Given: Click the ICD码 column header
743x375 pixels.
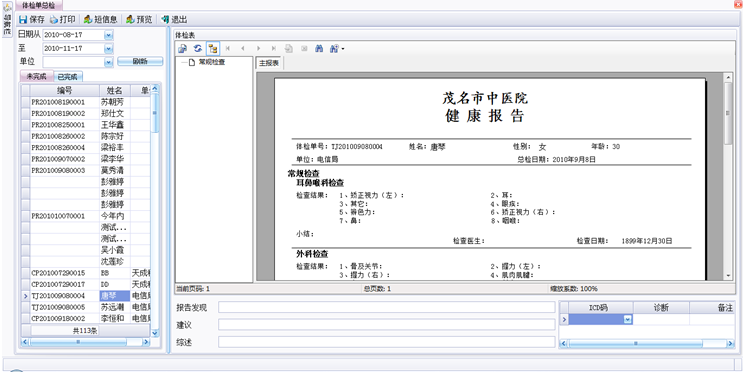Looking at the screenshot, I should [x=600, y=308].
